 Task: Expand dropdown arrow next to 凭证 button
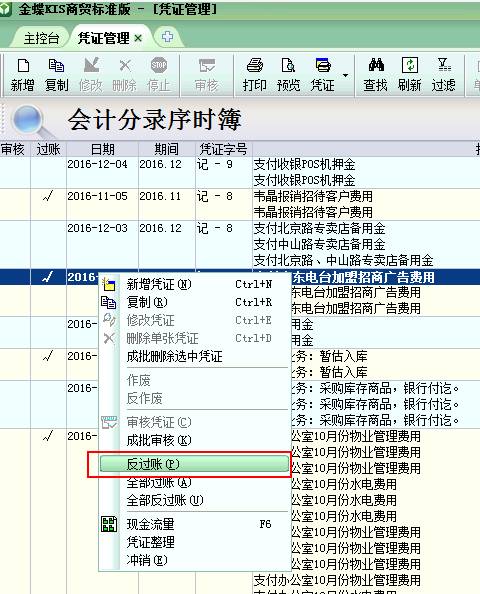(x=345, y=75)
